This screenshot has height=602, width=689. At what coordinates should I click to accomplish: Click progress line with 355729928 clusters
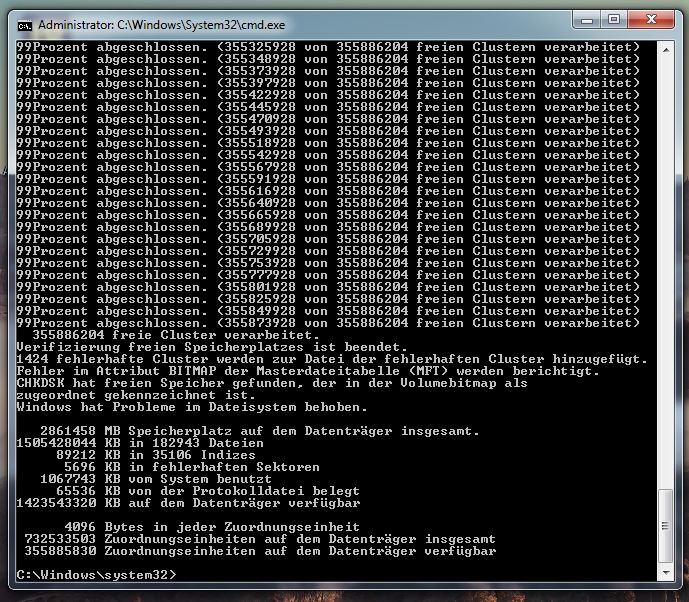328,251
